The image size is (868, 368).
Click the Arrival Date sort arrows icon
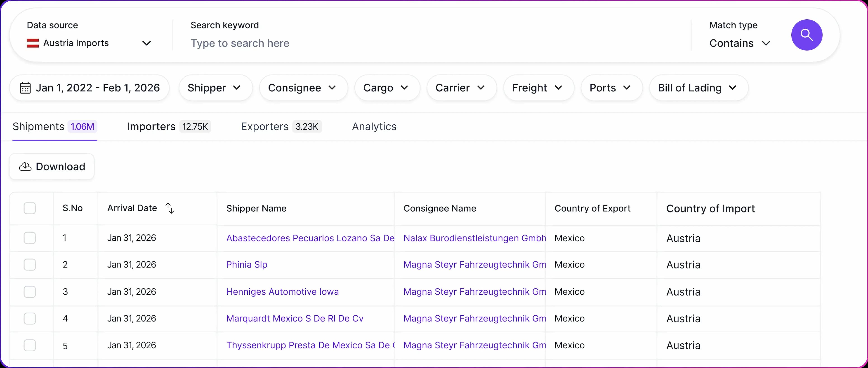coord(170,208)
